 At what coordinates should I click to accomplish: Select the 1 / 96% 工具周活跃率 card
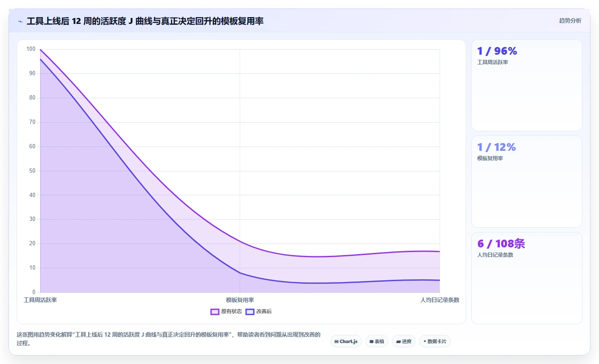[x=527, y=85]
